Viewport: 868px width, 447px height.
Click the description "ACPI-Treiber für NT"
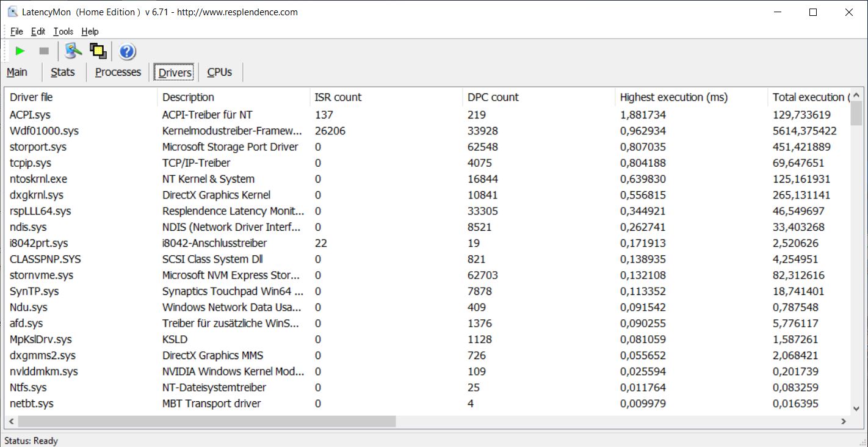(x=208, y=115)
